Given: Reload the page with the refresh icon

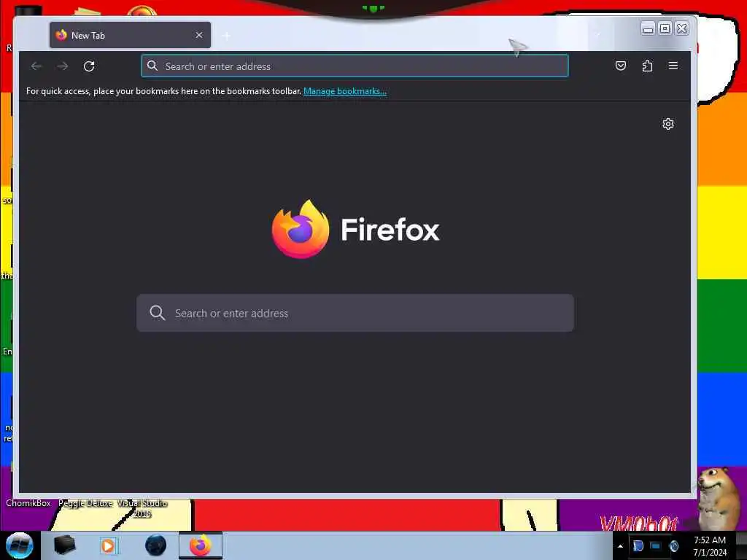Looking at the screenshot, I should [88, 66].
